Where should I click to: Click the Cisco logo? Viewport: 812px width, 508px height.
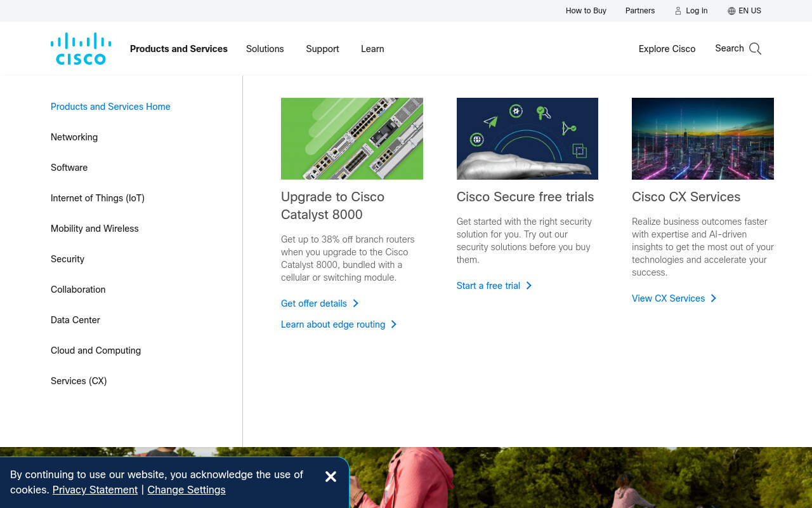coord(81,49)
